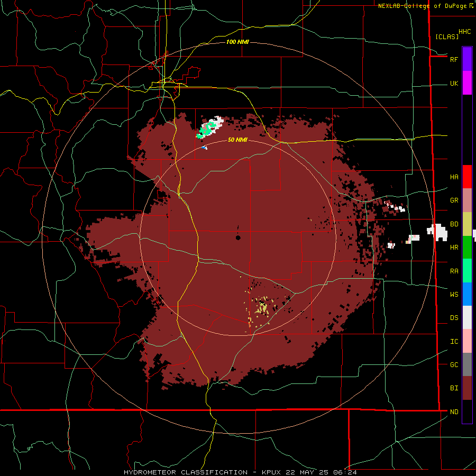This screenshot has height=476, width=476.
Task: Click the GC legend label
Action: coord(454,364)
